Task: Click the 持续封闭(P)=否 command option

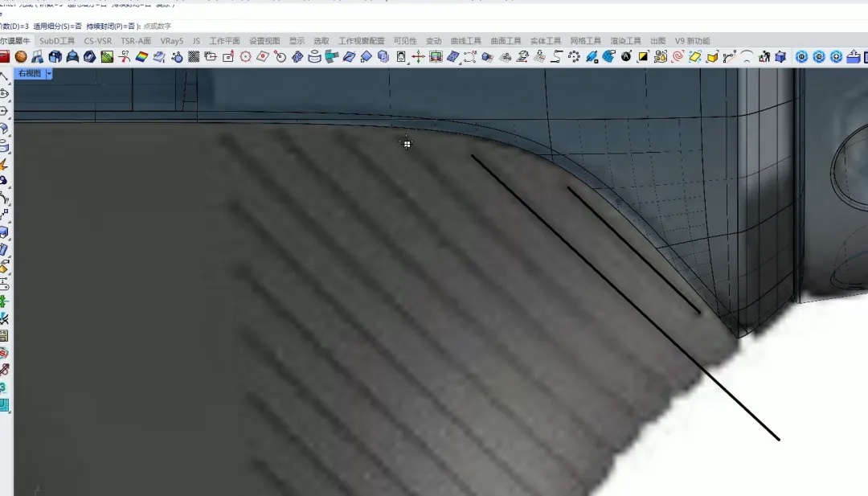Action: pos(111,26)
